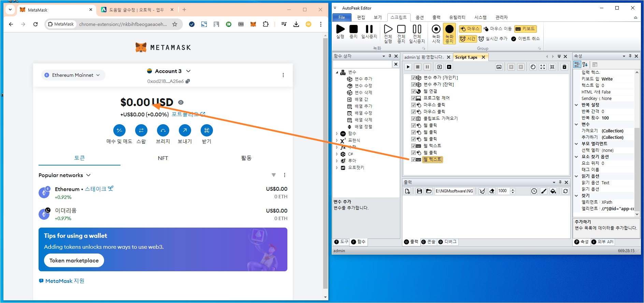Expand the 표현식 node in function tree
This screenshot has width=644, height=303.
click(337, 141)
